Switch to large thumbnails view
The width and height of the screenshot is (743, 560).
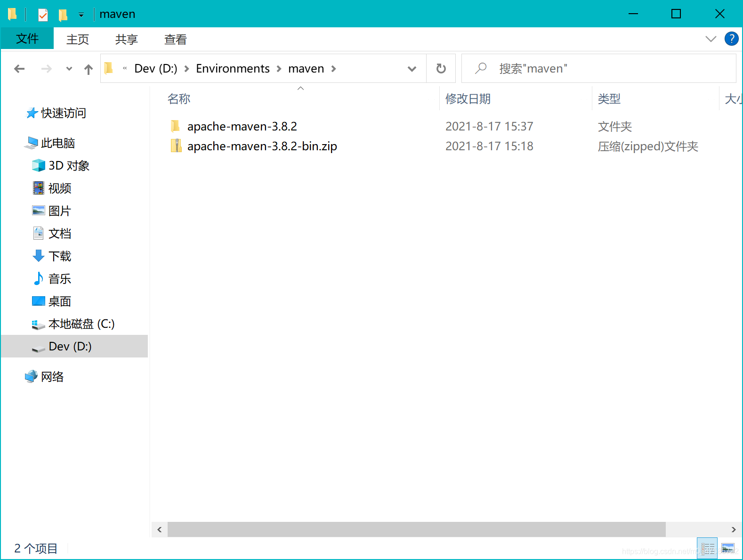click(728, 548)
